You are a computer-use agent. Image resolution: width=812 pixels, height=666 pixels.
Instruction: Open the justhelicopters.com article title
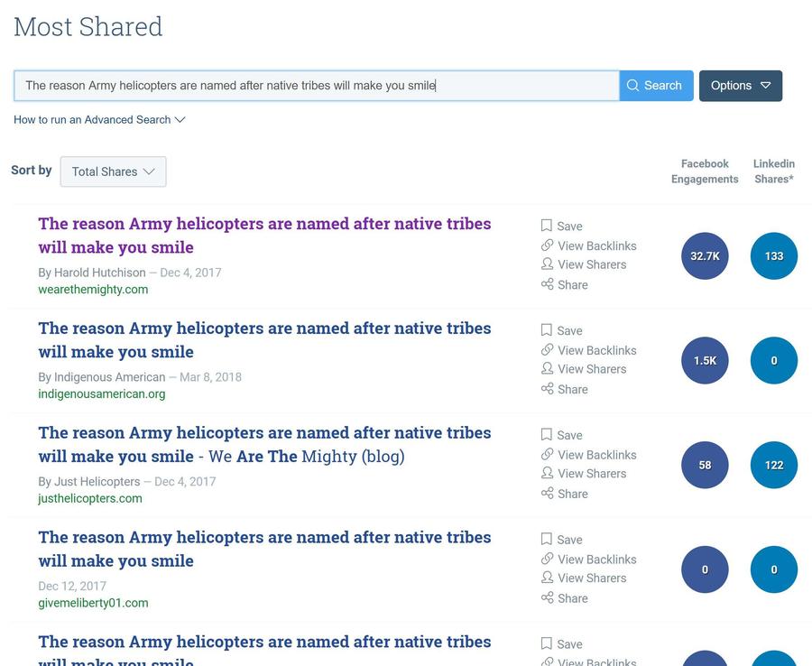click(x=264, y=444)
